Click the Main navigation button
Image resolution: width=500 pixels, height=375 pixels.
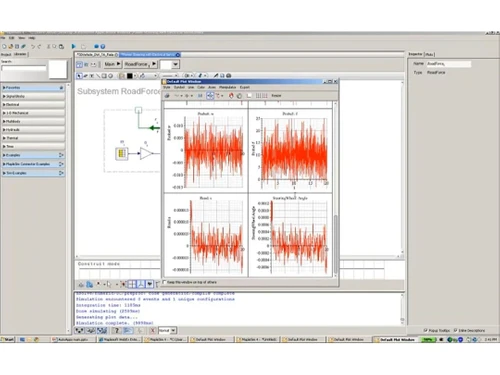pyautogui.click(x=112, y=64)
